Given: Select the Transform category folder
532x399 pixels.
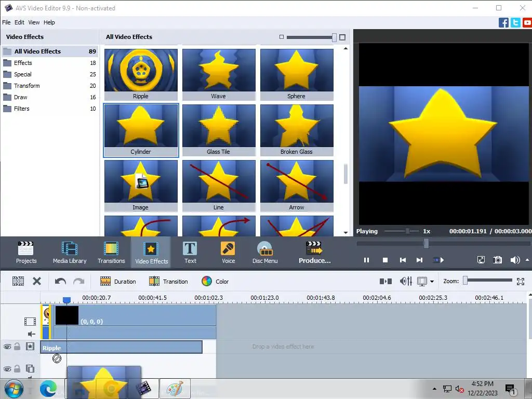Looking at the screenshot, I should (x=49, y=86).
